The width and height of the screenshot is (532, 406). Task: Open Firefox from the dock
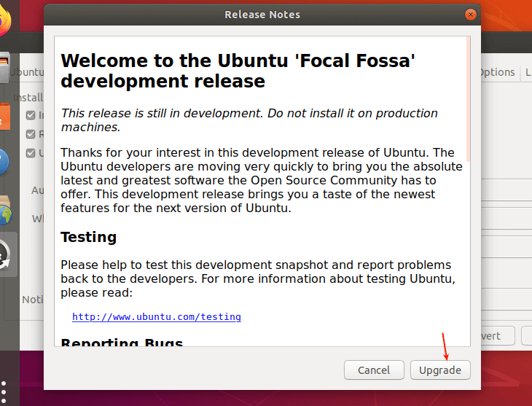(x=5, y=20)
